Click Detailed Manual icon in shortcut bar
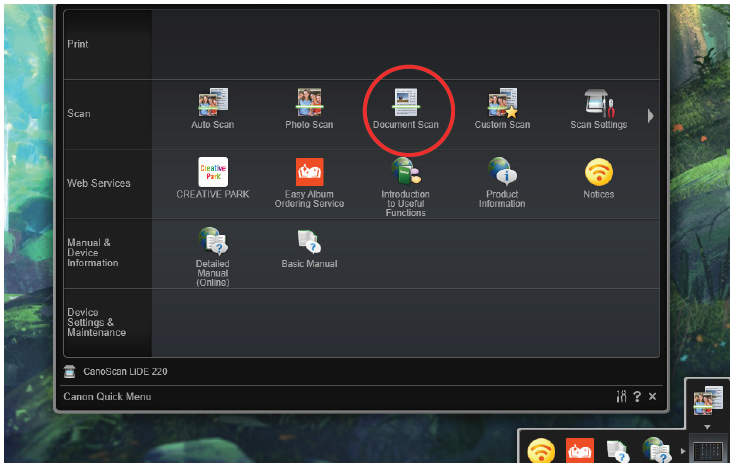The height and width of the screenshot is (469, 738). coord(659,452)
